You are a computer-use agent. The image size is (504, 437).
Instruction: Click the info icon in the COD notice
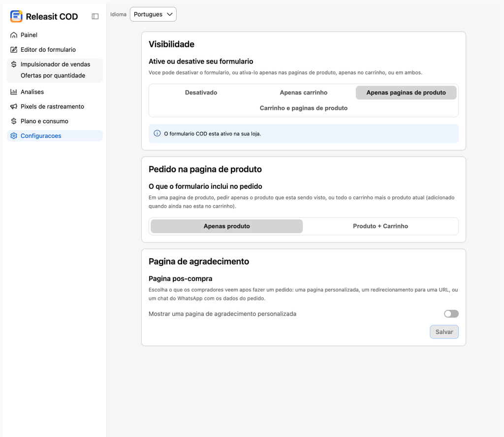click(157, 133)
